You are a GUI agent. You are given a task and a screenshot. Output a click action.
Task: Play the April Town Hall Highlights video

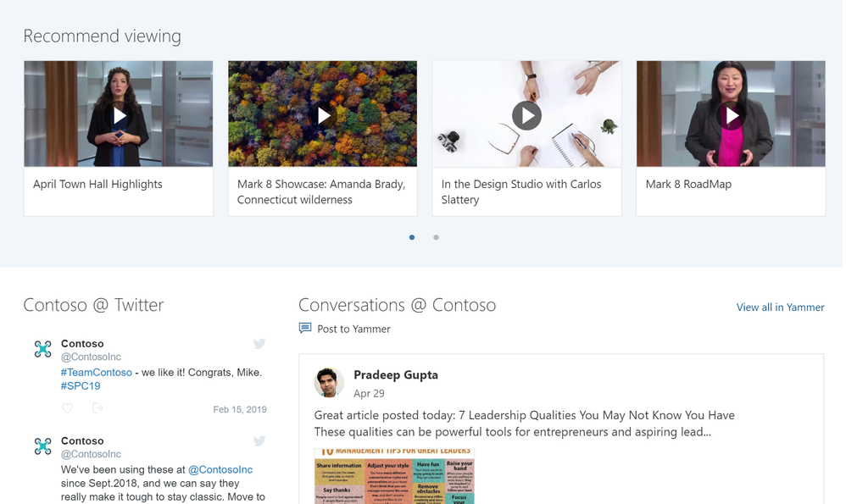pos(119,115)
